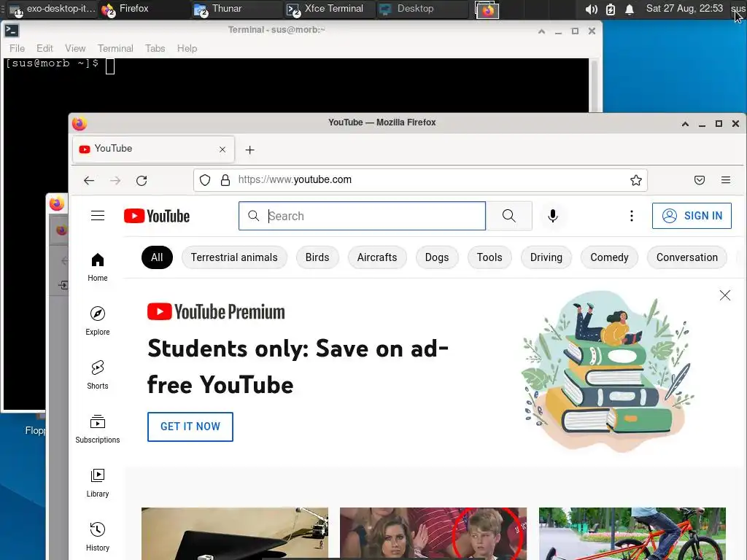This screenshot has width=747, height=560.
Task: Open Tabs menu in Terminal window
Action: click(x=155, y=48)
